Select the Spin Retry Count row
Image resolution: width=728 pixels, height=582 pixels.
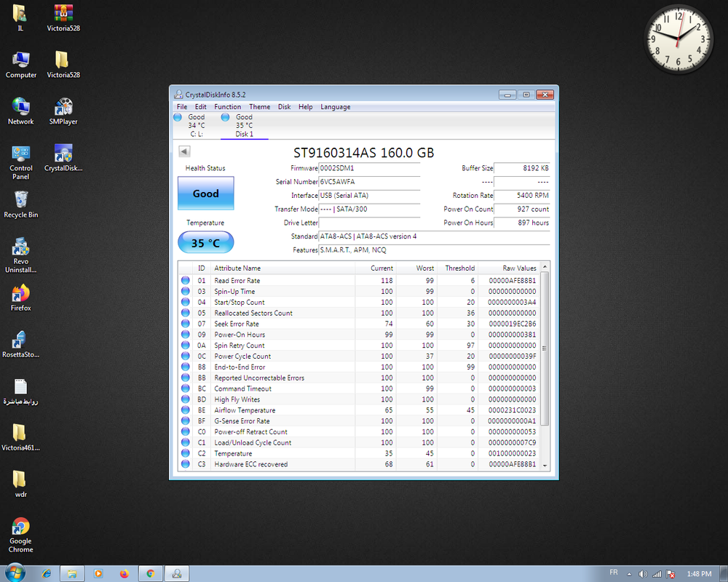[x=359, y=346]
